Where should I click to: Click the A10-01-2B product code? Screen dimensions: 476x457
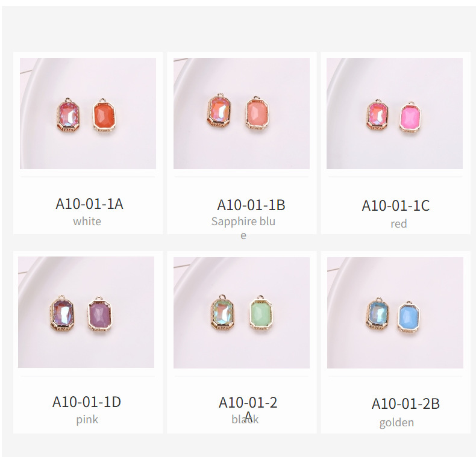tap(406, 403)
